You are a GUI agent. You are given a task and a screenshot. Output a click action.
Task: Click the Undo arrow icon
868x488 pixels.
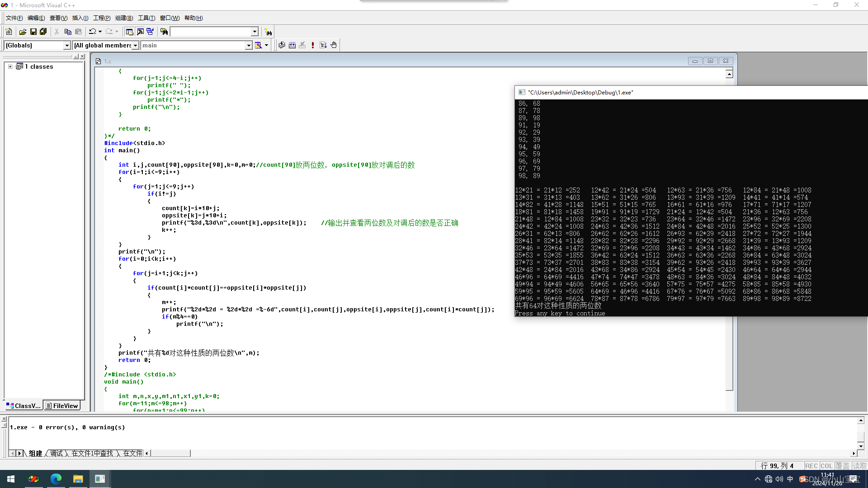[x=93, y=32]
